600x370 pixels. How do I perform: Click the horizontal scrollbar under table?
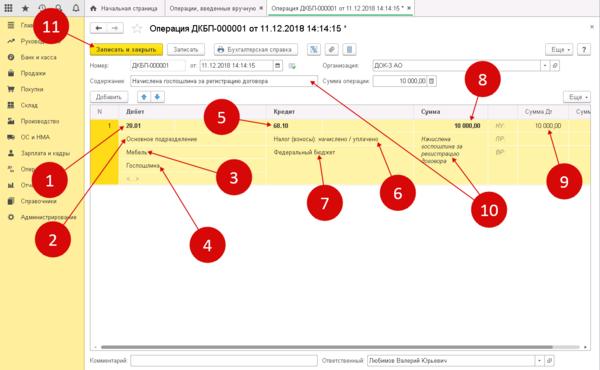click(x=327, y=347)
